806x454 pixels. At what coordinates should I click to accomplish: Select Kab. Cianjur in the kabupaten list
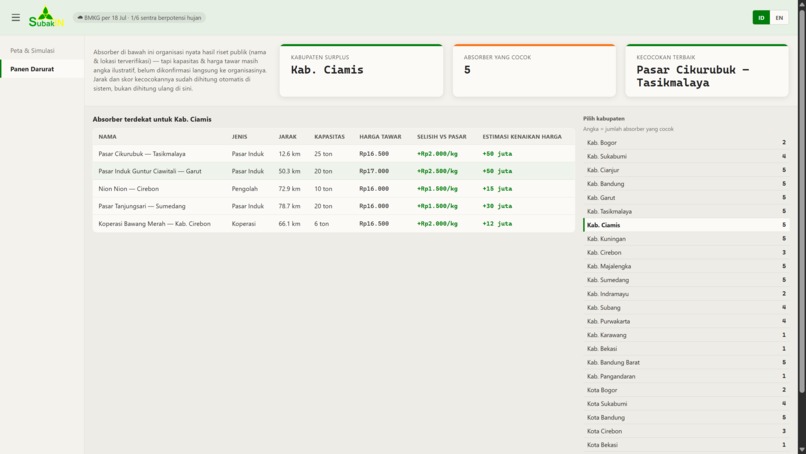coord(686,170)
